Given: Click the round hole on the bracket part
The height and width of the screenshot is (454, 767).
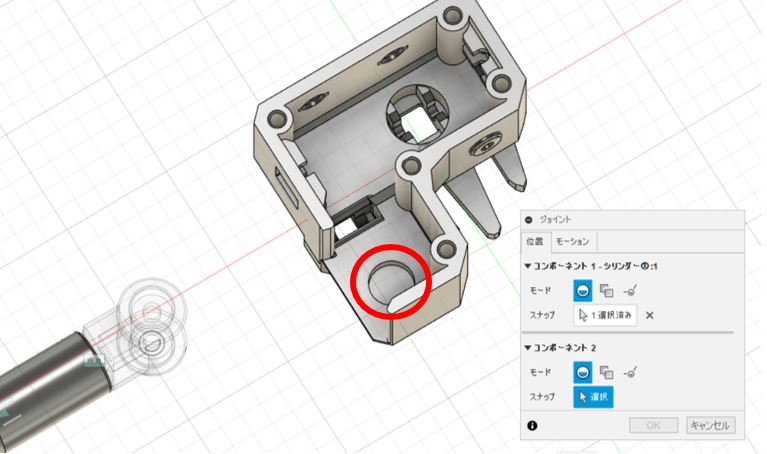Looking at the screenshot, I should click(x=390, y=284).
